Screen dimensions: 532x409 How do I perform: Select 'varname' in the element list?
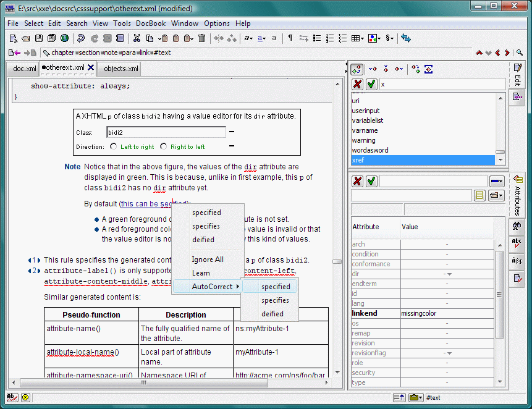pos(365,130)
